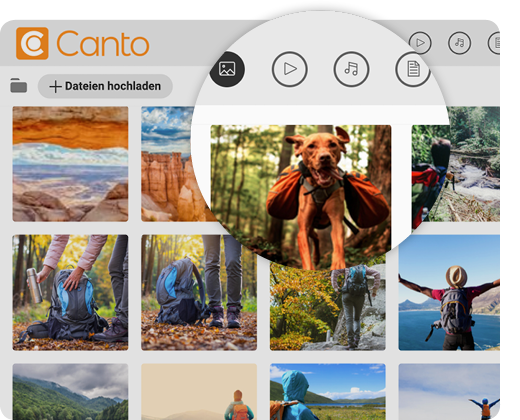Click the Canto logo

[82, 43]
